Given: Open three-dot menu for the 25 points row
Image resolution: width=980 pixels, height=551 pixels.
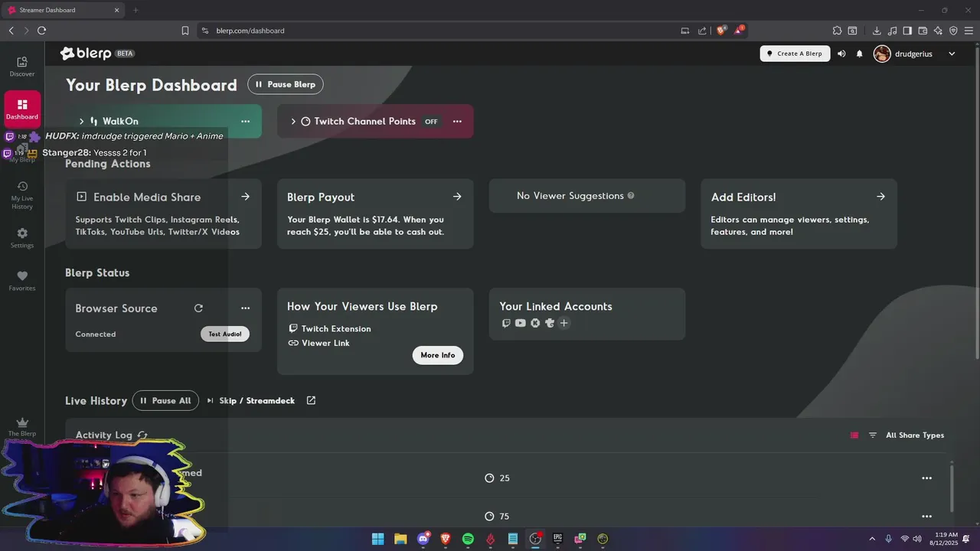Looking at the screenshot, I should [x=926, y=478].
